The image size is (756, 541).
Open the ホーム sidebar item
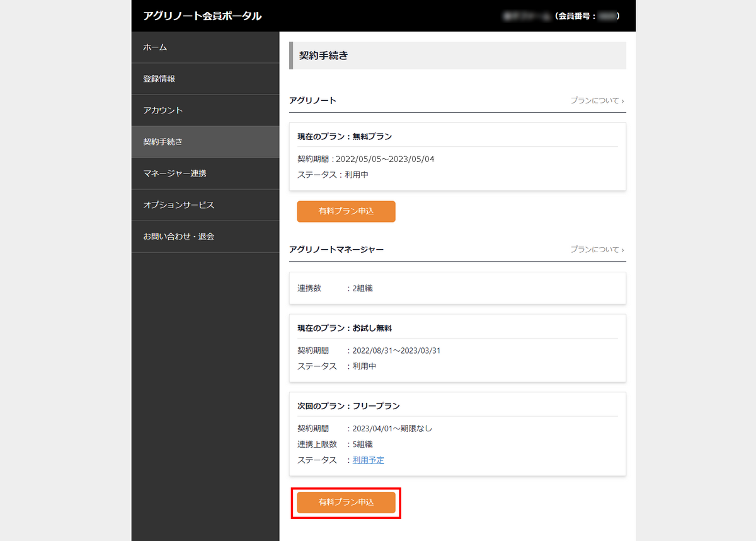(205, 47)
